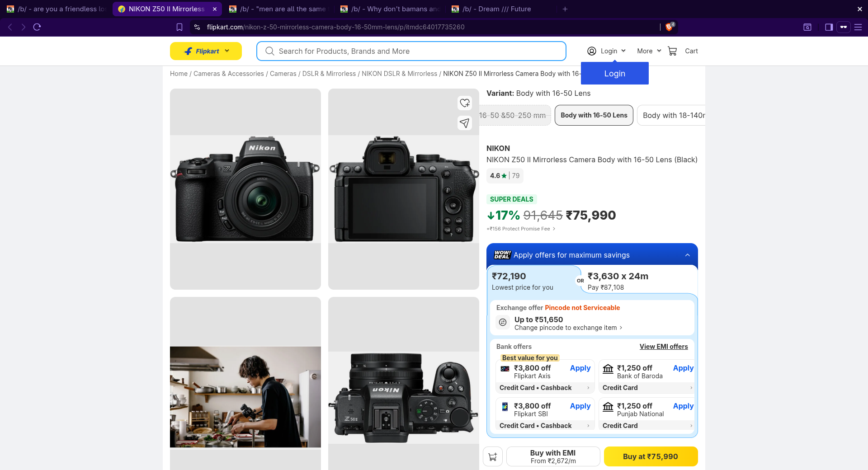Switch to the Dream /// Future tab
Screen dimensions: 868x470
(496, 9)
